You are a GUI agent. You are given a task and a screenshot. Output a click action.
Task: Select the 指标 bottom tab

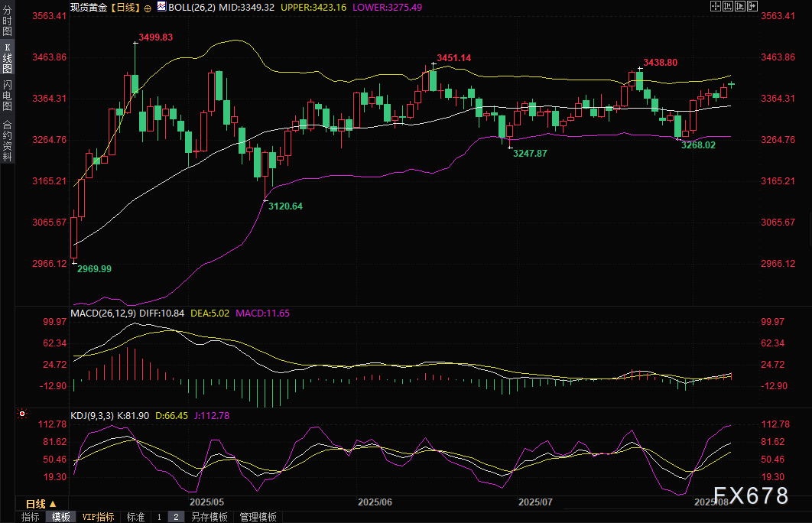click(30, 517)
